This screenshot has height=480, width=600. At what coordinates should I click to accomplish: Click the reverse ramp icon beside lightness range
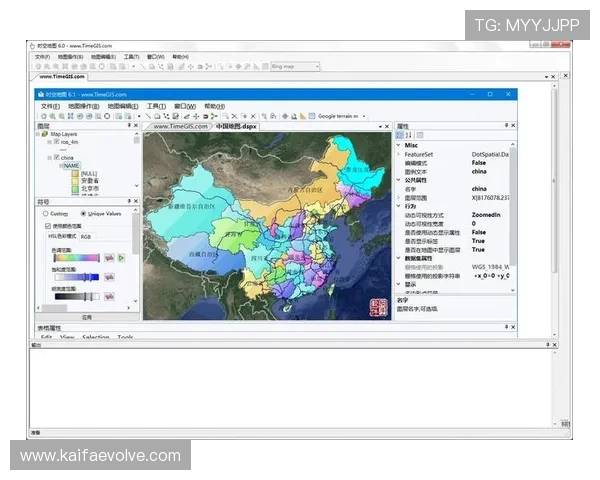pos(109,296)
